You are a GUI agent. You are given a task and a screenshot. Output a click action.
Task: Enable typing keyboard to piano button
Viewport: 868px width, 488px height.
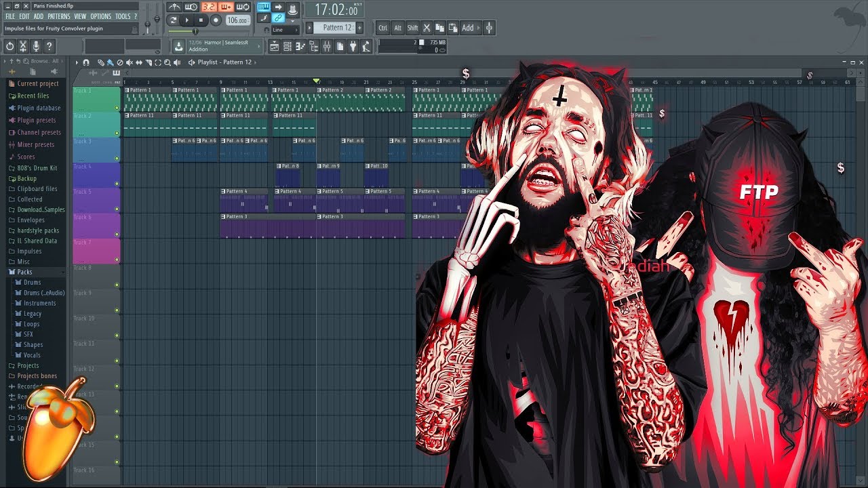tap(263, 7)
